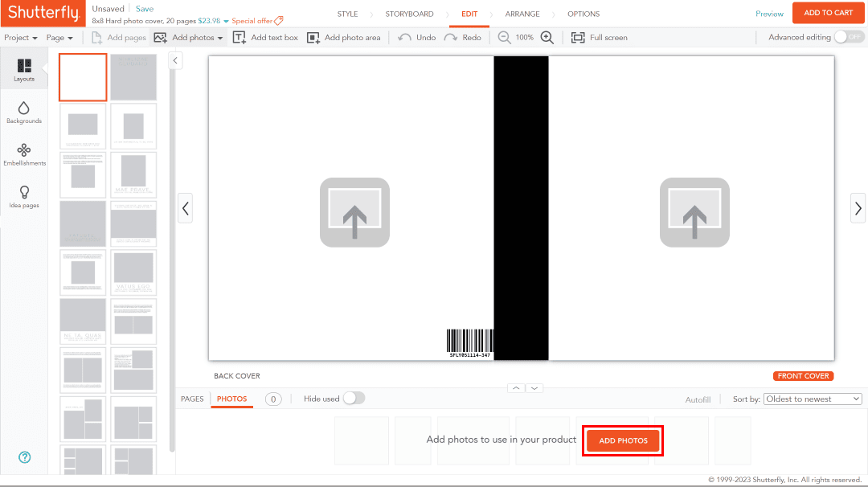
Task: Preview the photo book
Action: pyautogui.click(x=769, y=14)
